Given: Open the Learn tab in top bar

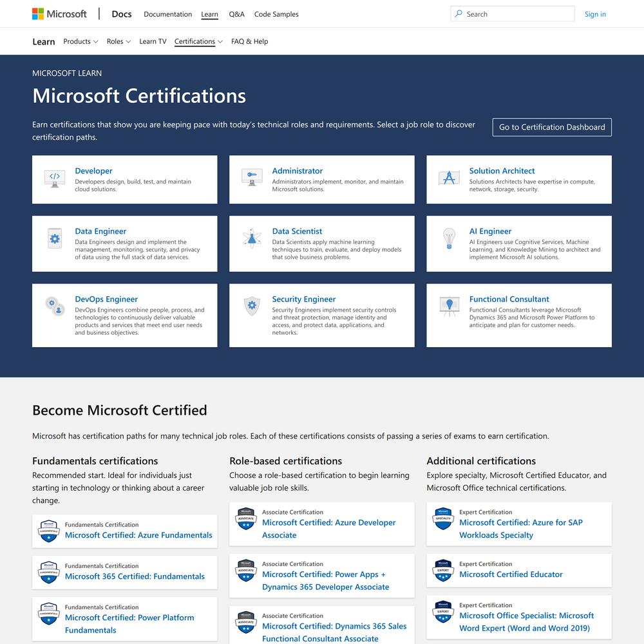Looking at the screenshot, I should pyautogui.click(x=209, y=14).
